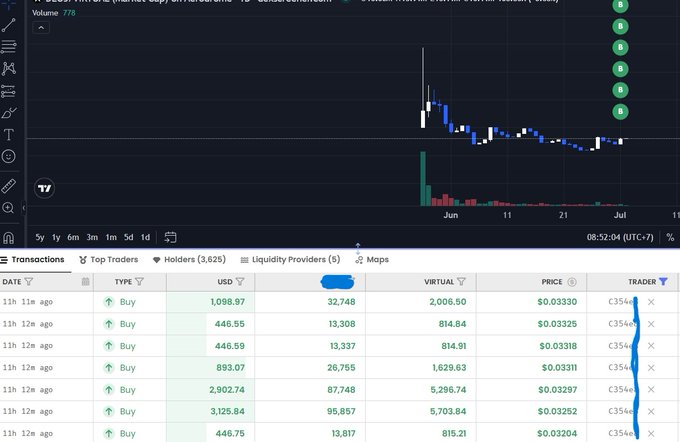Click VIRTUAL amount 5,703.84

[x=448, y=411]
